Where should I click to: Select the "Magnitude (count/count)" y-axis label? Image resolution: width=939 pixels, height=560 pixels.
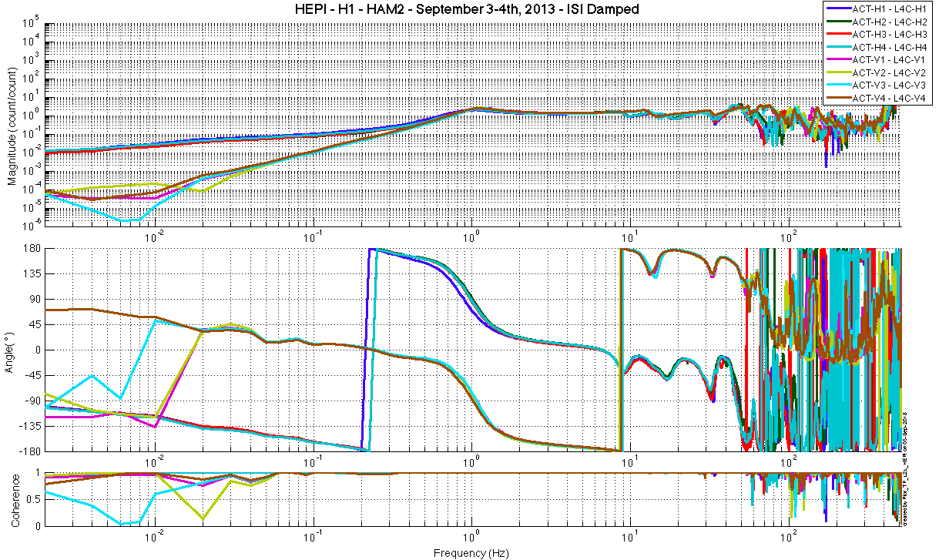click(x=12, y=124)
